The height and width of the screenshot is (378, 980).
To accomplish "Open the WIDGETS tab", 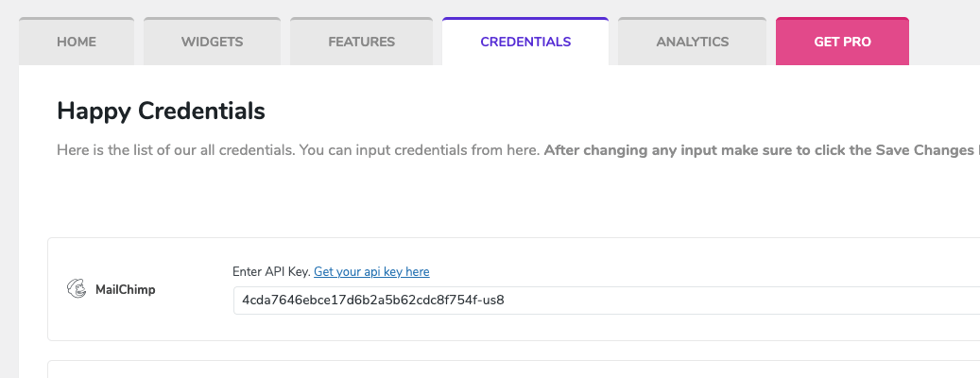I will 212,42.
